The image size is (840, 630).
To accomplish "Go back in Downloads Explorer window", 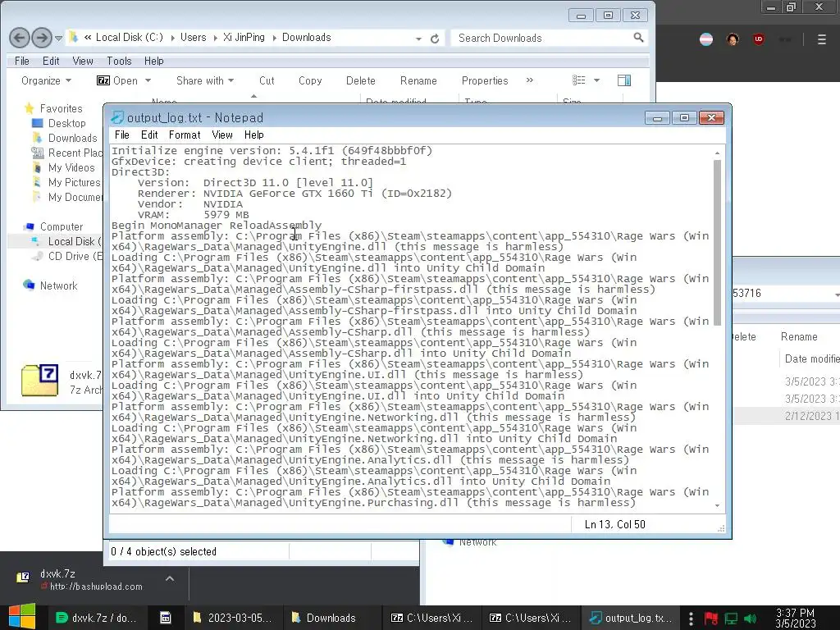I will [20, 38].
